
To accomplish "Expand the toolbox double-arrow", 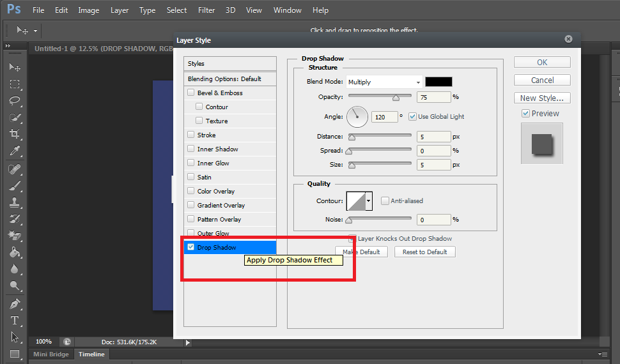I will tap(8, 46).
